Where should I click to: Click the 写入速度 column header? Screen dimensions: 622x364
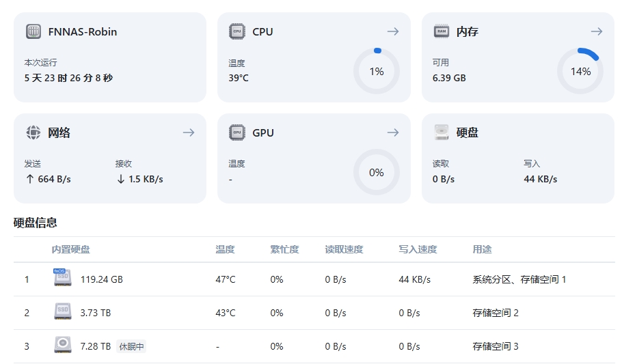click(418, 249)
